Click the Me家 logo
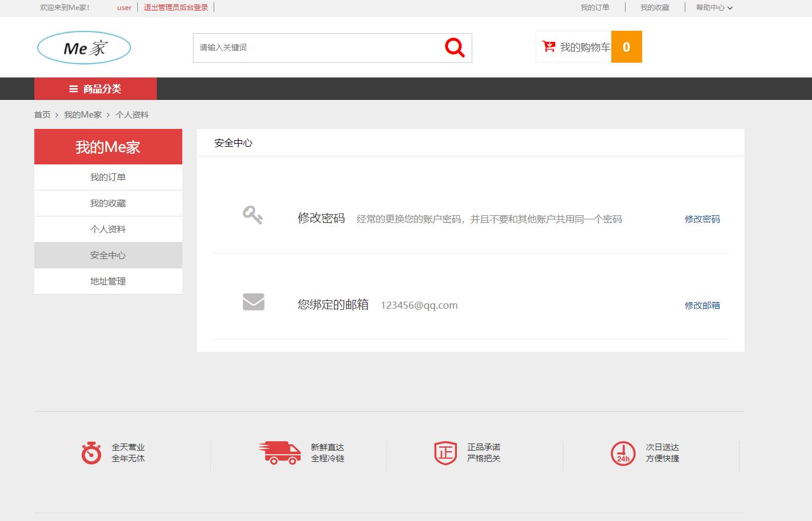 (x=83, y=47)
